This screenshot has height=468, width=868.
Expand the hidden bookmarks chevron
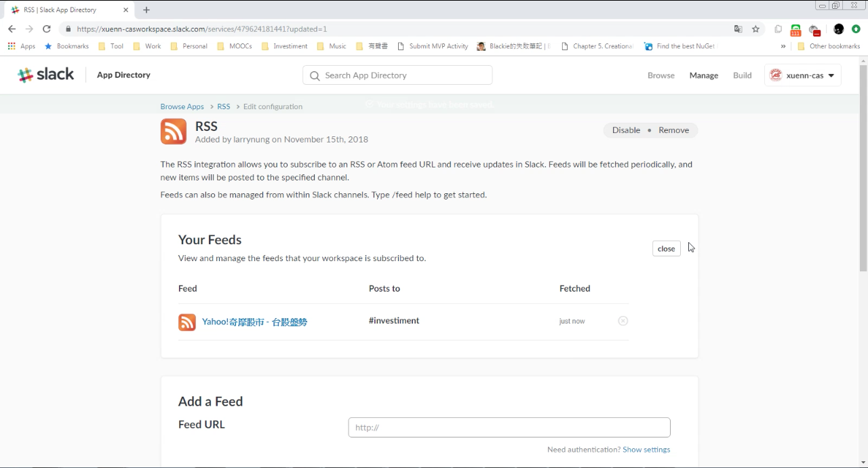coord(783,46)
